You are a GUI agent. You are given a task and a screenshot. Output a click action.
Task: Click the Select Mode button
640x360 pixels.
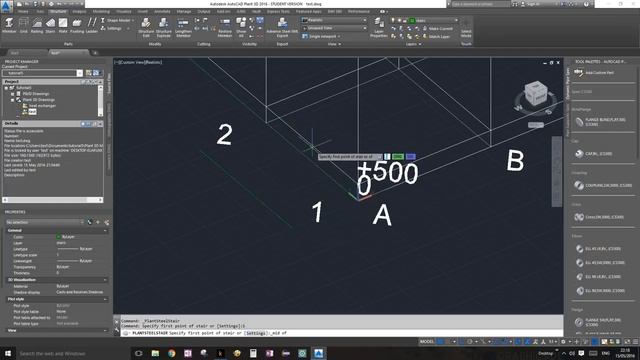pyautogui.click(x=466, y=27)
